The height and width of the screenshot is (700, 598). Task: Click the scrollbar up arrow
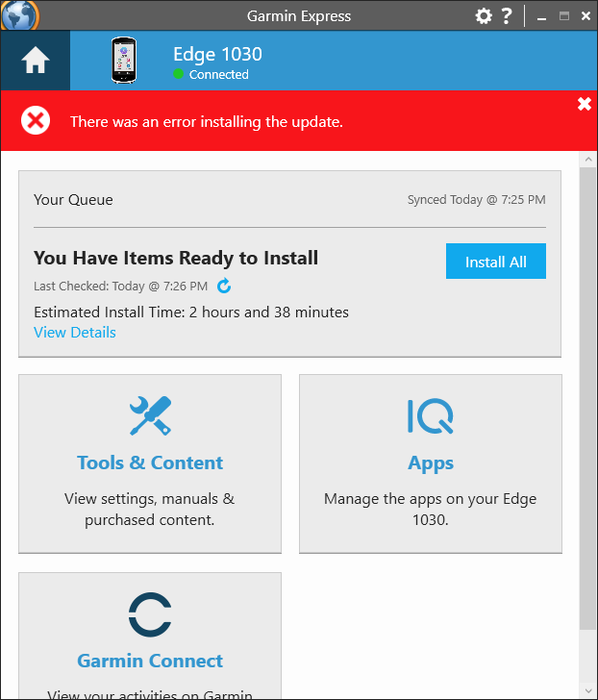[588, 159]
